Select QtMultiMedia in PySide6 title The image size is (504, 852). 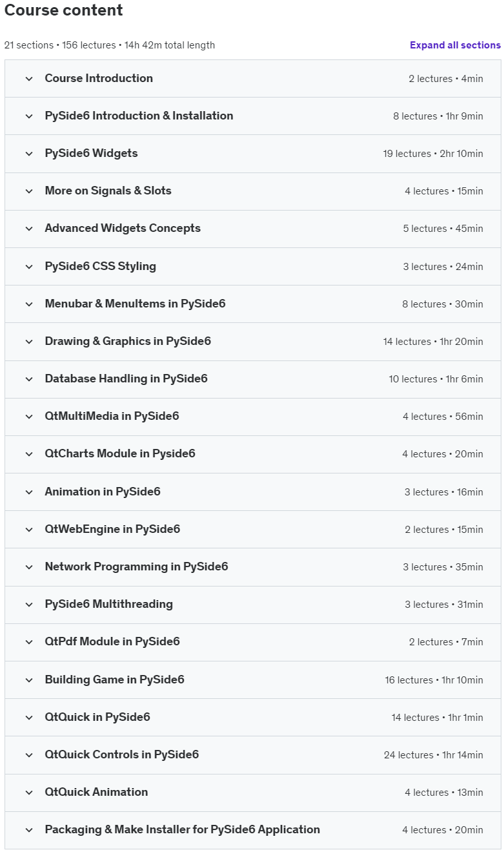(x=112, y=416)
